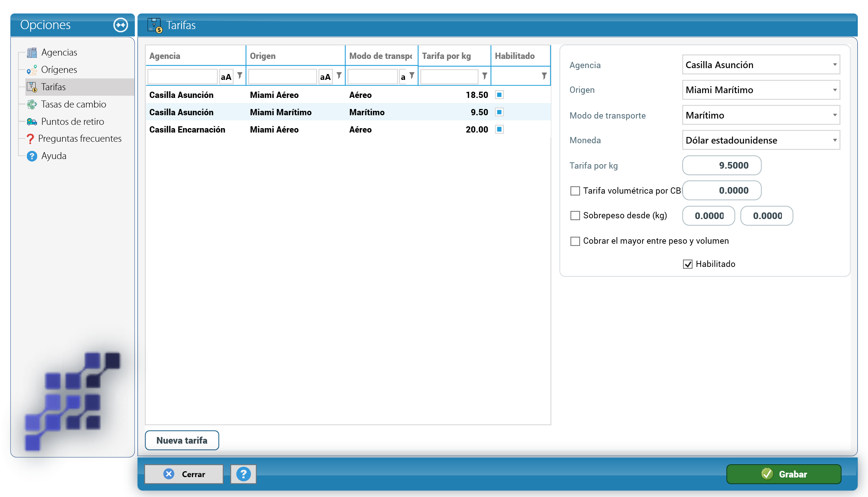Open the Modo de transporte dropdown

pos(761,115)
